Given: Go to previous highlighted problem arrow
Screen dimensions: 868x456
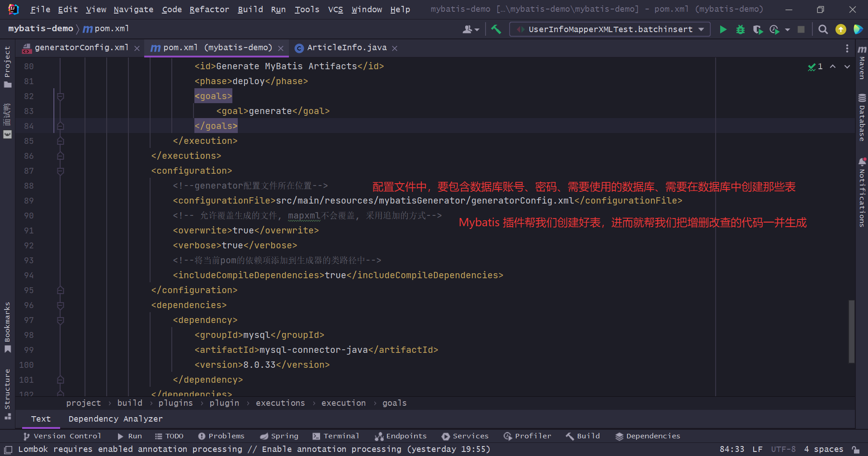Looking at the screenshot, I should pyautogui.click(x=833, y=66).
